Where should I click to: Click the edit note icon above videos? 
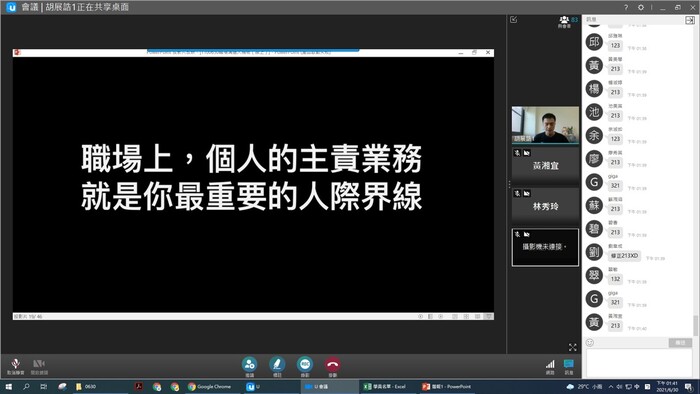tap(514, 20)
